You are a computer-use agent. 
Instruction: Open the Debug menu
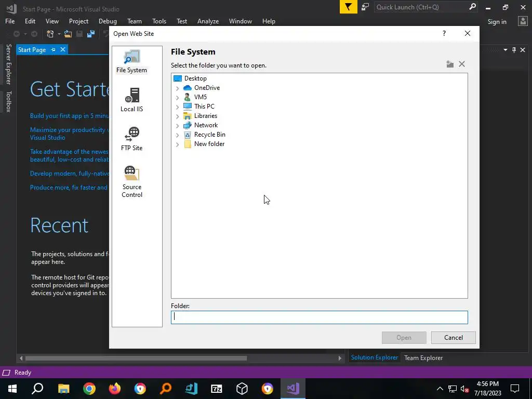(x=108, y=21)
